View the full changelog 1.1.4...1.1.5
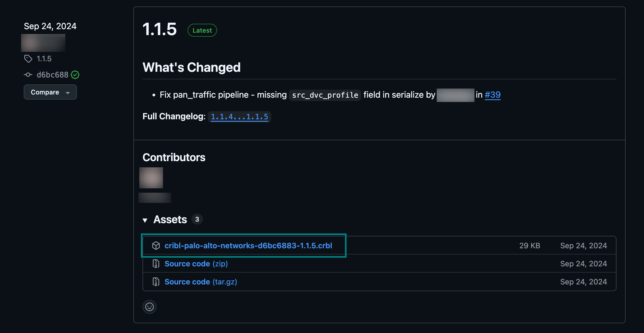 pos(239,116)
